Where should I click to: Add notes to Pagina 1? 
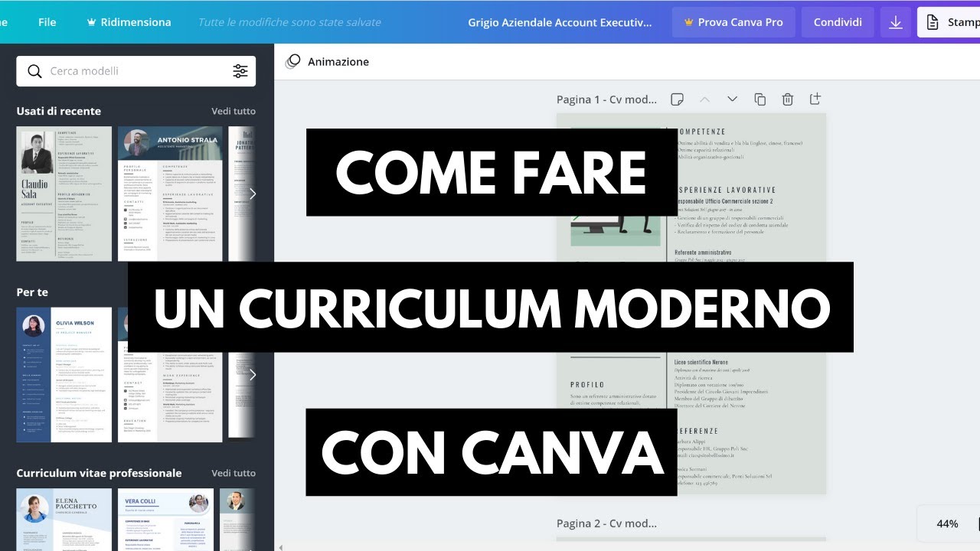677,99
